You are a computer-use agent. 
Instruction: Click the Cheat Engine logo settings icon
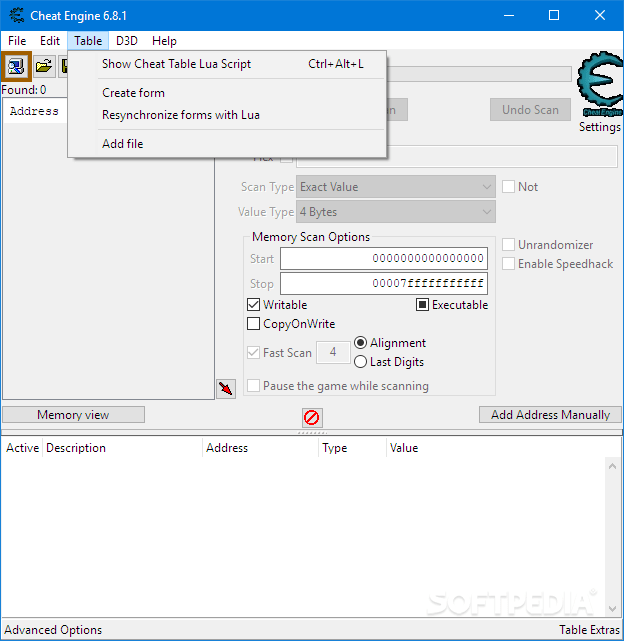point(600,84)
